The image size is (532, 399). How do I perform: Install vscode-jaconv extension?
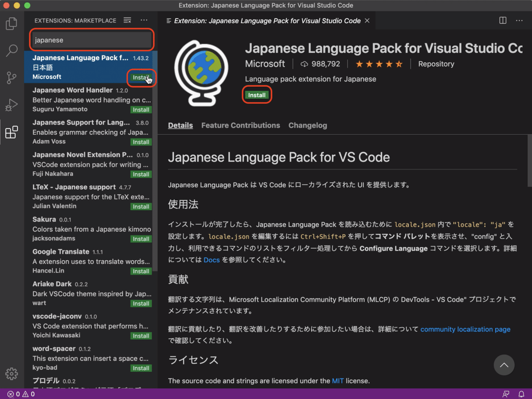141,336
